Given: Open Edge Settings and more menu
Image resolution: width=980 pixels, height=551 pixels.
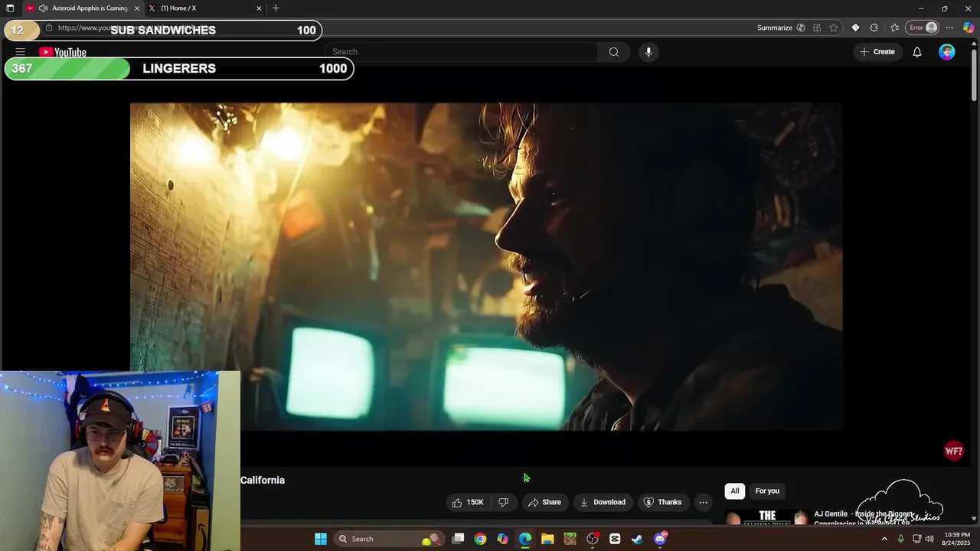Looking at the screenshot, I should pos(949,28).
